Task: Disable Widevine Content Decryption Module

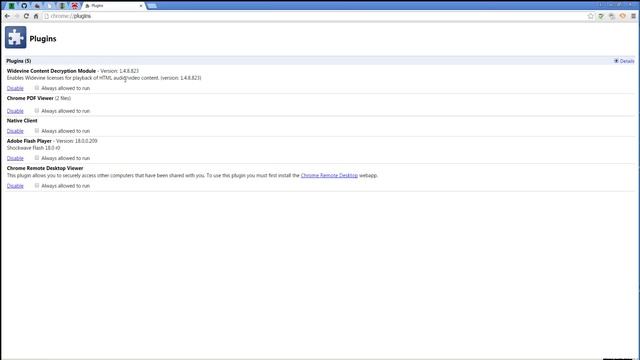Action: click(15, 88)
